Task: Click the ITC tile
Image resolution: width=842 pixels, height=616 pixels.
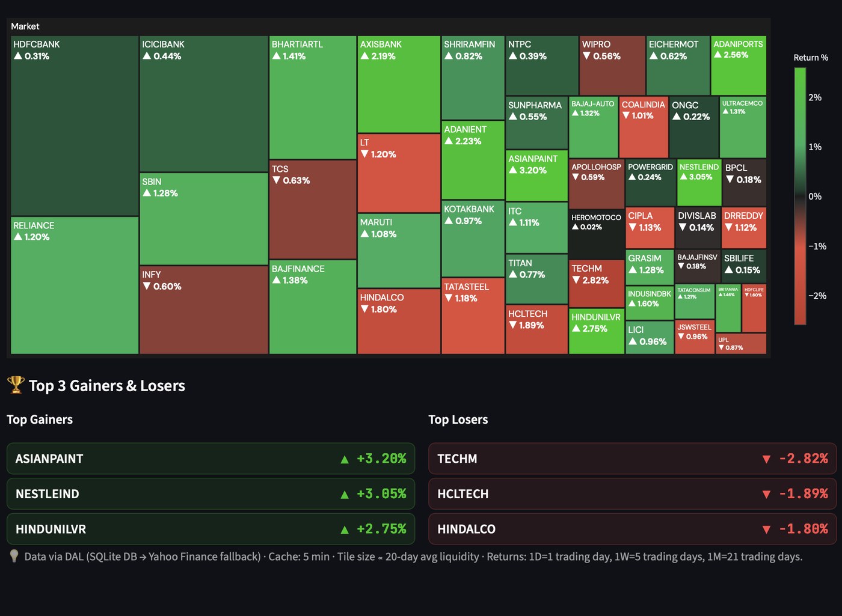Action: coord(536,228)
